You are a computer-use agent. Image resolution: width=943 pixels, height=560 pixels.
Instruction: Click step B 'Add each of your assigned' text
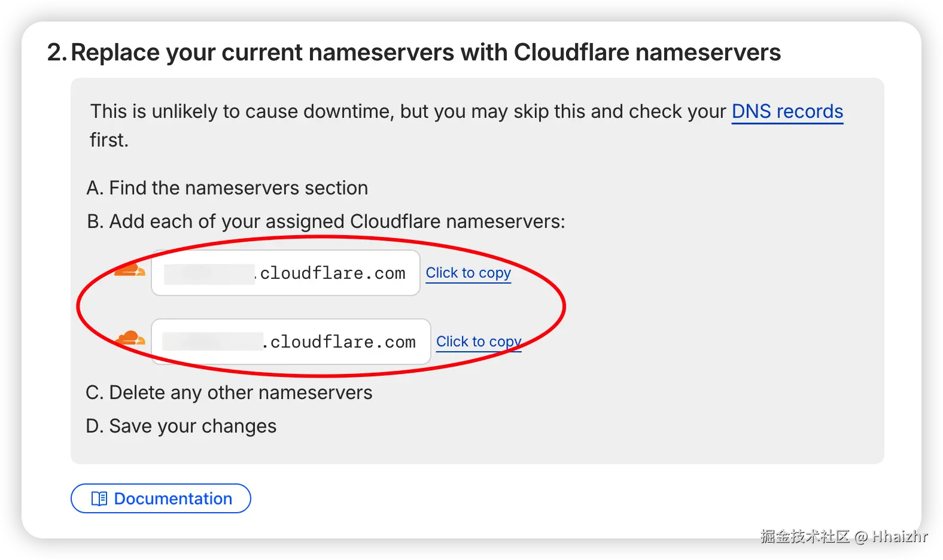326,221
